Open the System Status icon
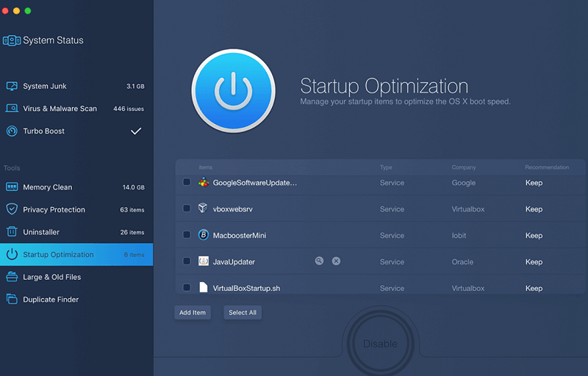Viewport: 588px width, 376px height. tap(12, 40)
